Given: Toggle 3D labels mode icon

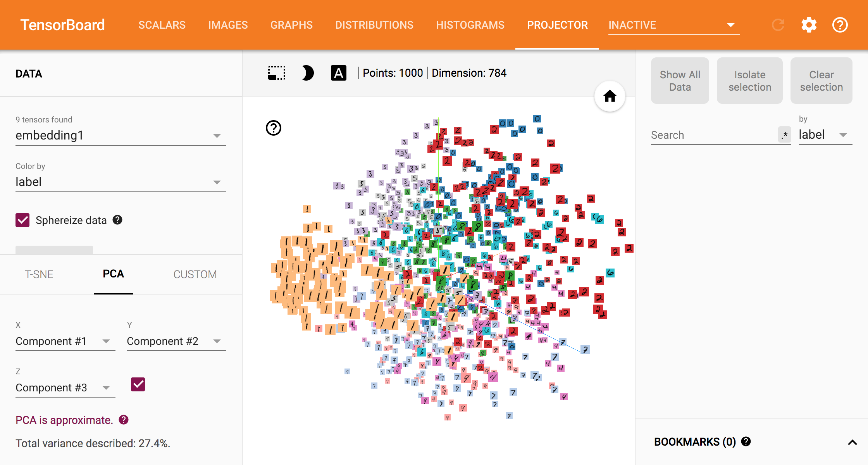Looking at the screenshot, I should pos(338,73).
